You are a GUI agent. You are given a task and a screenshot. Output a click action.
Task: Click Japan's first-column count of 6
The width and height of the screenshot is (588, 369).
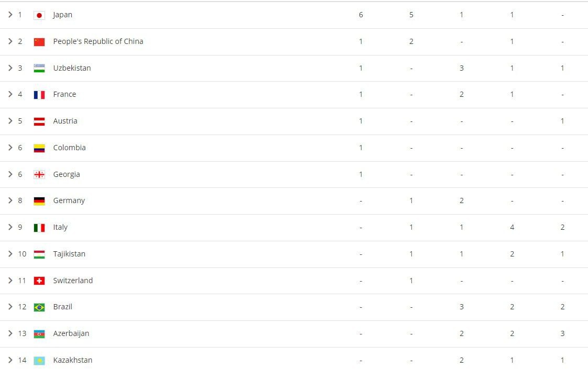(361, 15)
